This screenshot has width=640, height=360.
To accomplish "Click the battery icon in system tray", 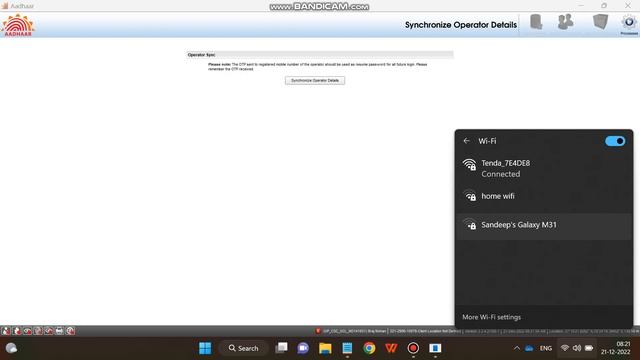I will click(x=589, y=348).
